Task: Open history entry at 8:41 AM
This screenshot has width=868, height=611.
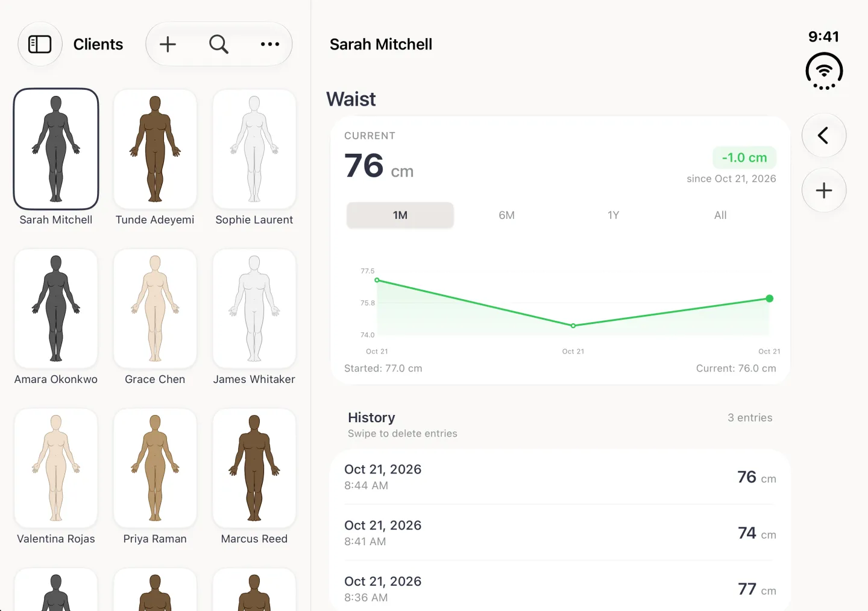Action: click(x=560, y=533)
